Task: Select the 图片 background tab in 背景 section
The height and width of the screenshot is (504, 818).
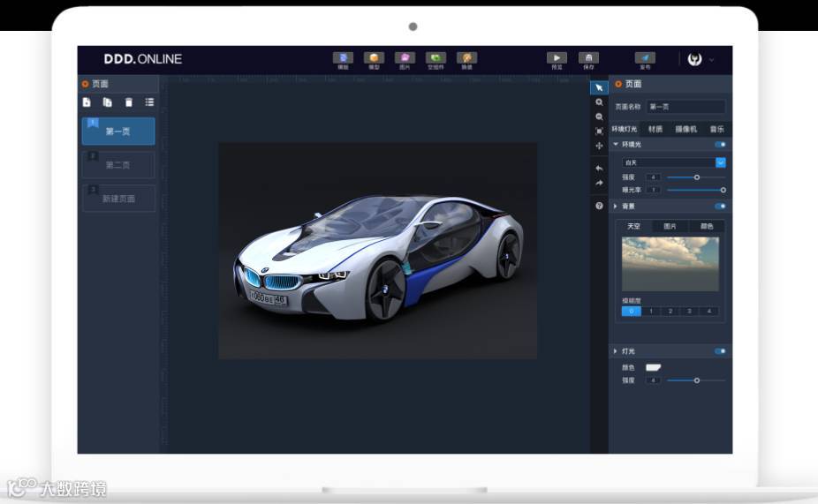Action: click(670, 226)
